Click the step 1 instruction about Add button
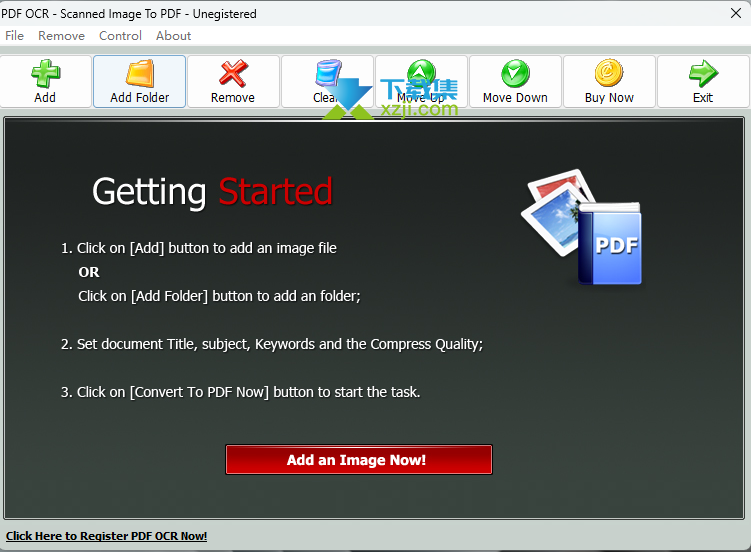This screenshot has height=552, width=751. [x=199, y=248]
